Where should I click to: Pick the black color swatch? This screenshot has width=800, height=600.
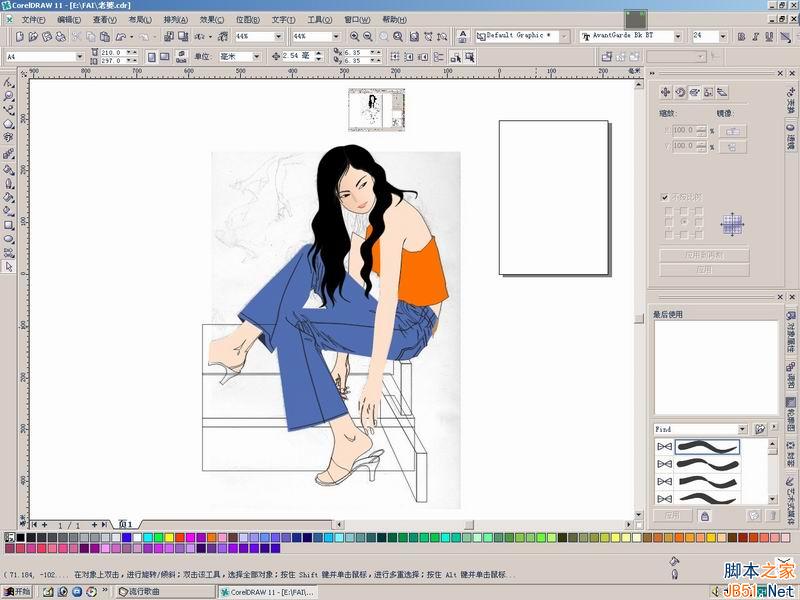(20, 537)
